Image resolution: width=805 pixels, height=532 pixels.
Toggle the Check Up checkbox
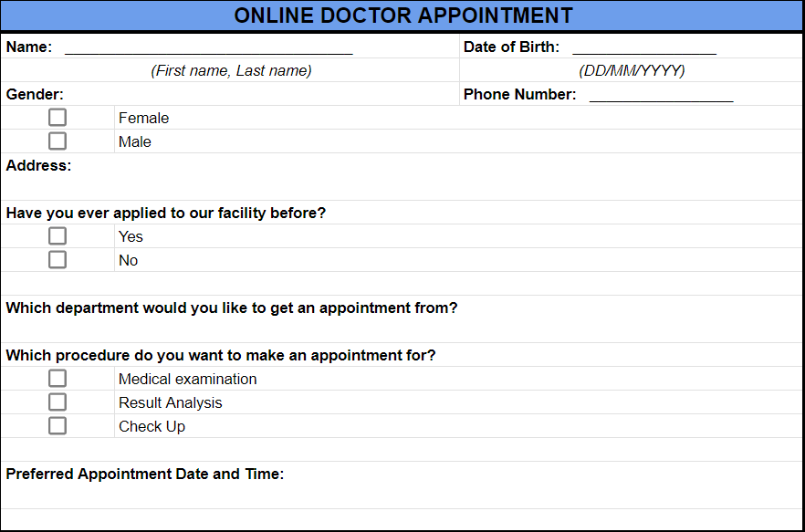(57, 426)
